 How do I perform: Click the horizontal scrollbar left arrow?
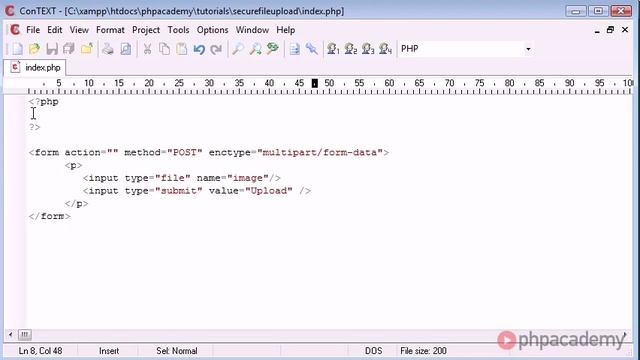[x=10, y=335]
